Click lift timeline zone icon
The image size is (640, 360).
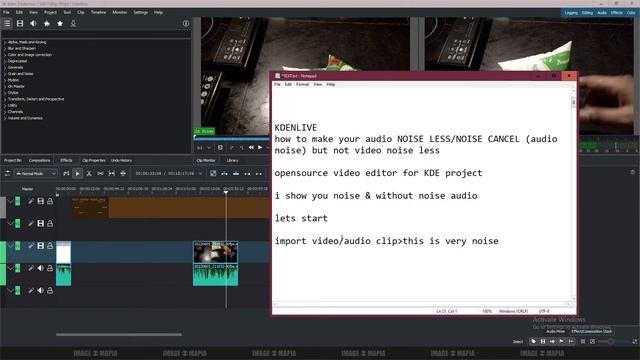tap(259, 173)
